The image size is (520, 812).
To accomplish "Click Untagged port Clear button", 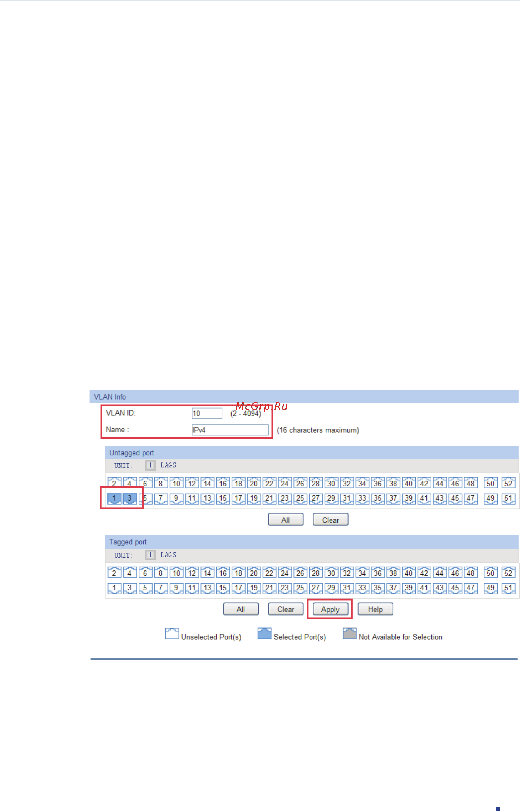I will [x=331, y=520].
